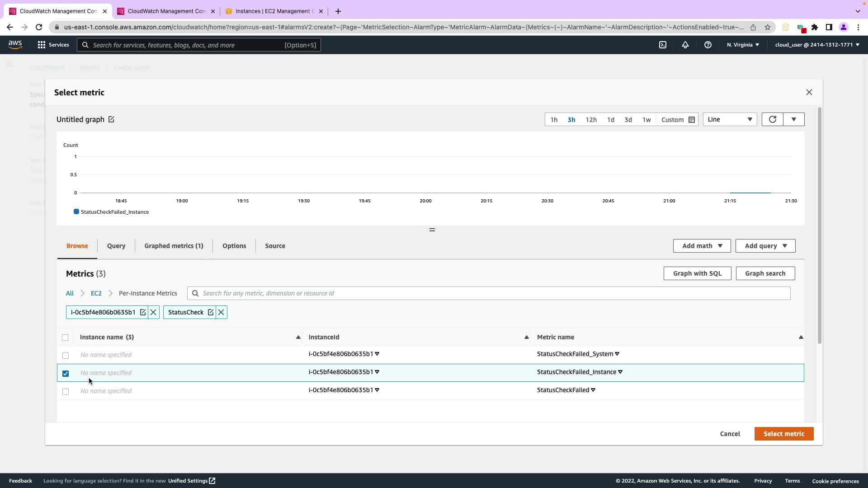868x488 pixels.
Task: Open AWS CloudShell from the top bar
Action: (x=663, y=45)
